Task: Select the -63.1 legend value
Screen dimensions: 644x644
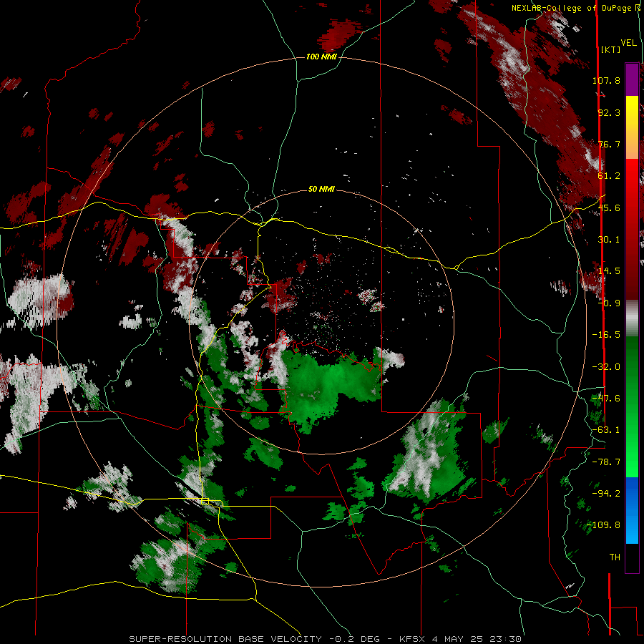Action: click(x=606, y=430)
